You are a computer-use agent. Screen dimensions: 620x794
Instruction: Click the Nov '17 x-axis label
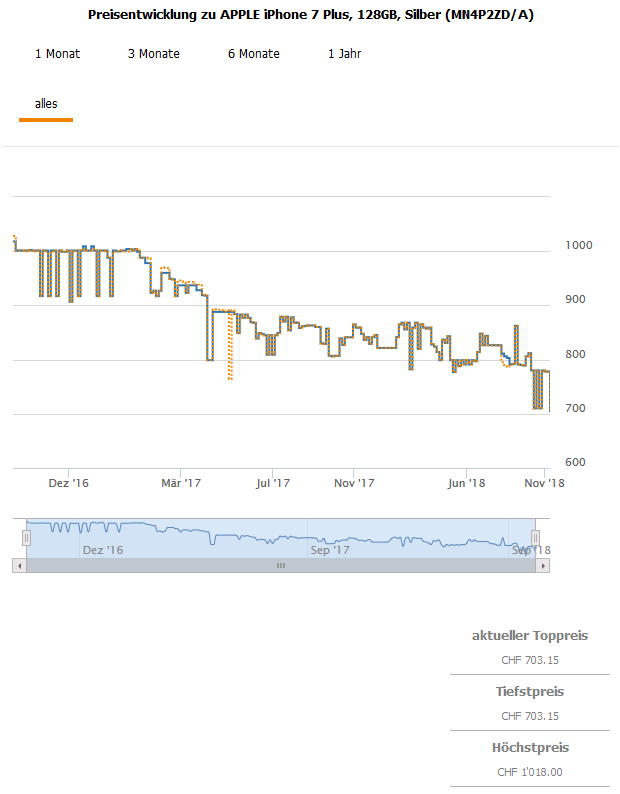(x=354, y=483)
